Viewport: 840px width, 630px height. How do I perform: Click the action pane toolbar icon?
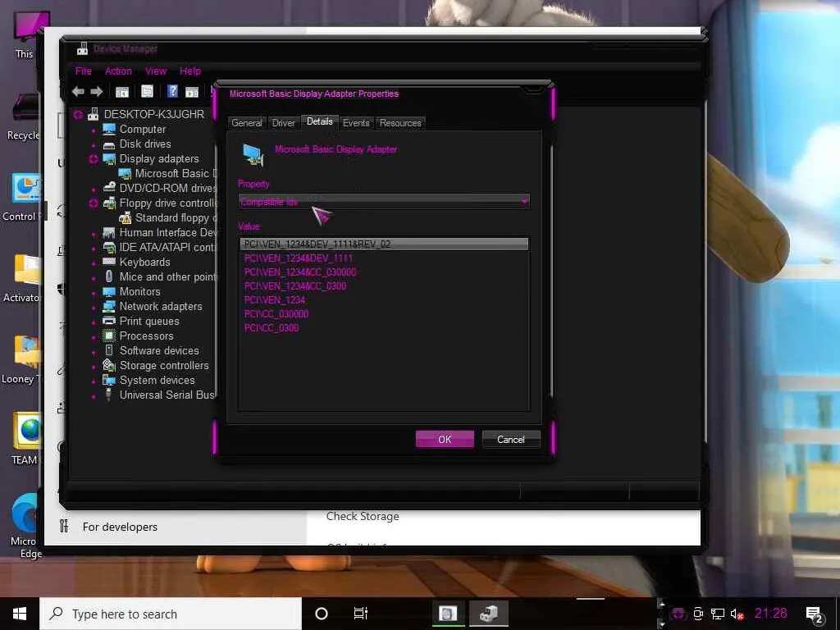click(192, 92)
